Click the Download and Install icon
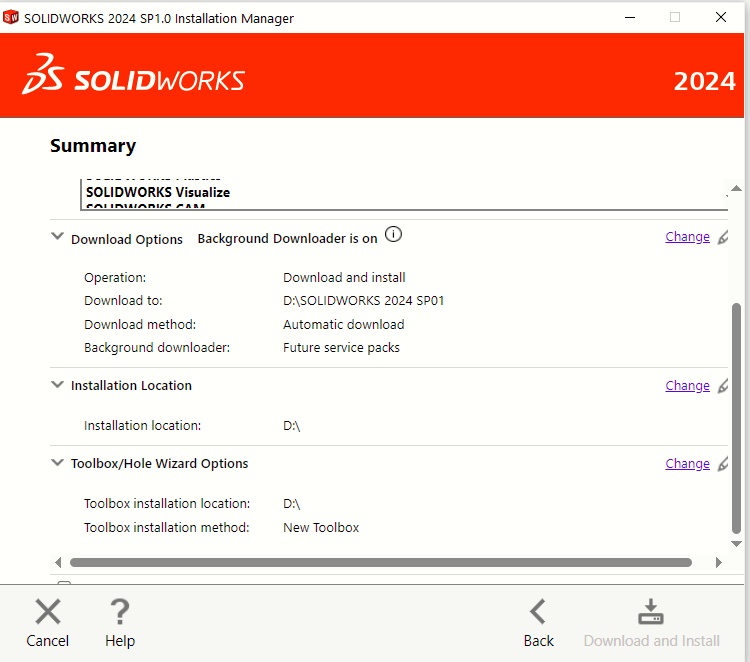Viewport: 750px width, 662px height. tap(651, 611)
